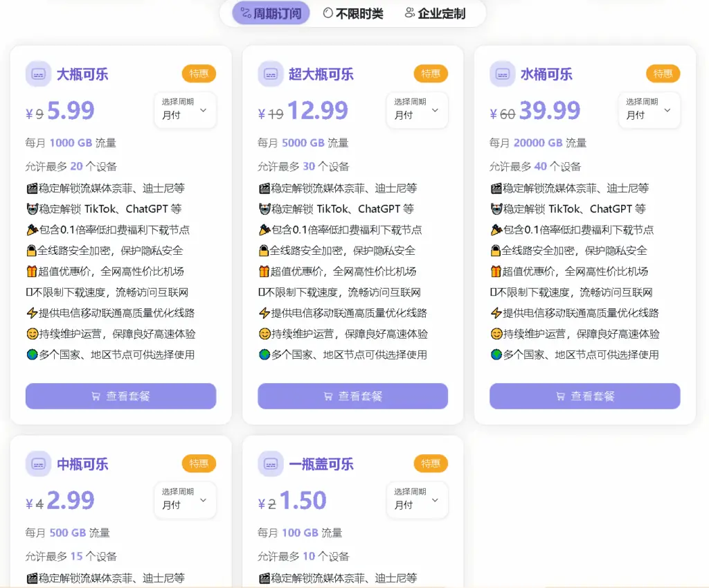Click the plan icon beside 大瓶可乐
709x588 pixels.
tap(39, 73)
